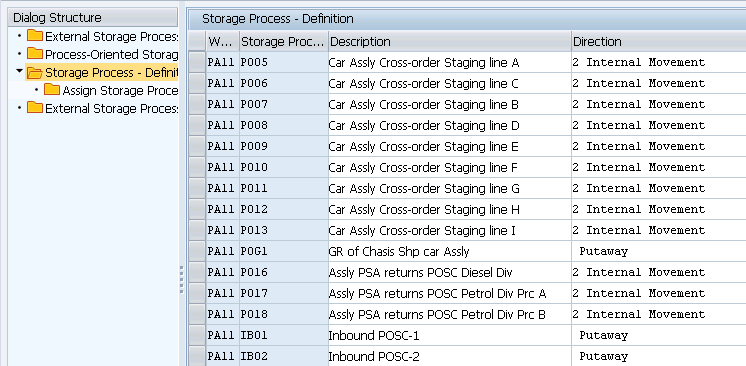Click the Description column header
Image resolution: width=746 pixels, height=366 pixels.
pyautogui.click(x=450, y=41)
